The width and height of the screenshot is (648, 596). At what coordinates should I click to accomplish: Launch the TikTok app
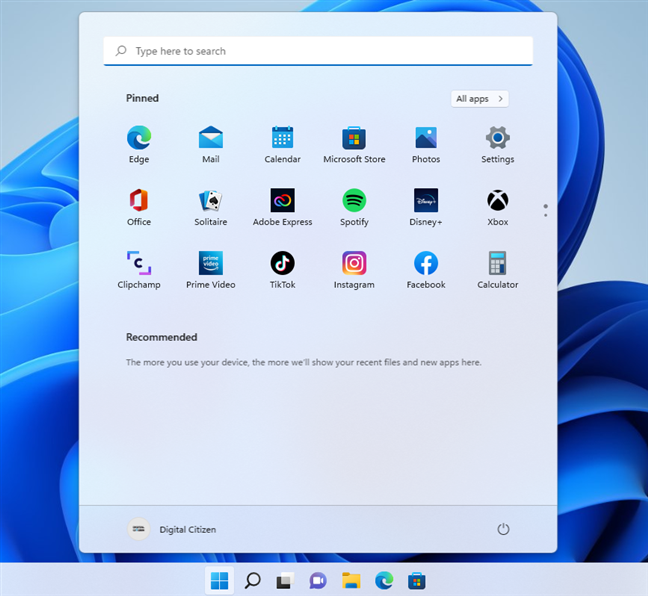(283, 270)
